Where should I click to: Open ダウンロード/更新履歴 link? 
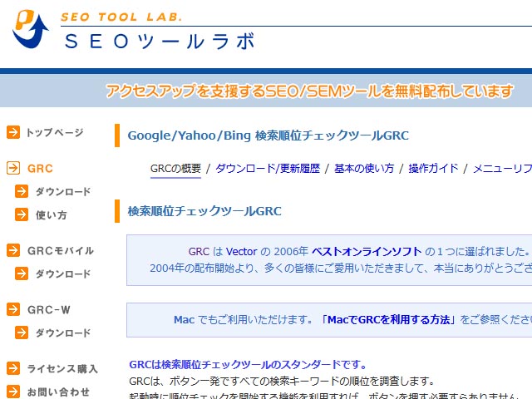[268, 168]
